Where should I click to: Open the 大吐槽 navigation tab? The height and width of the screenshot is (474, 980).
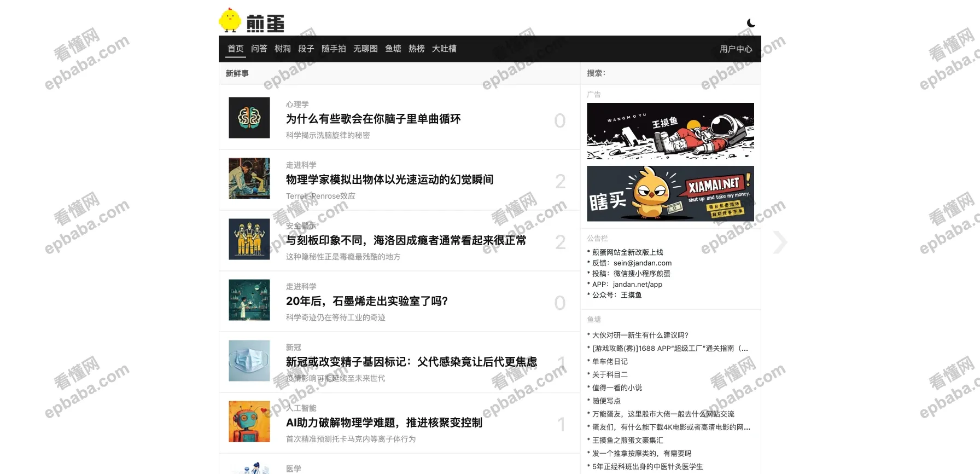[x=444, y=49]
